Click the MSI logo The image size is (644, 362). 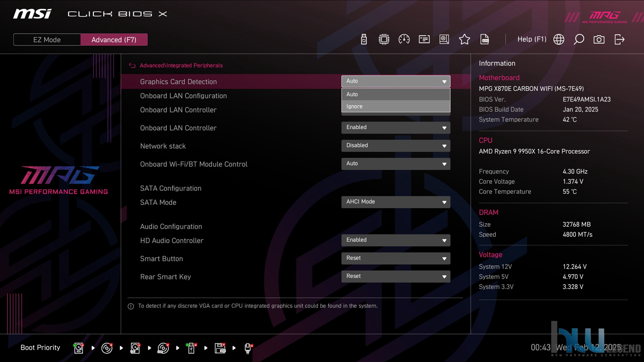[x=32, y=14]
